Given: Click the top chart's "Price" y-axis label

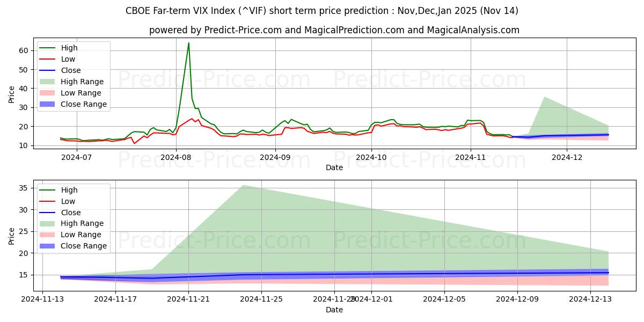Looking at the screenshot, I should tap(12, 94).
